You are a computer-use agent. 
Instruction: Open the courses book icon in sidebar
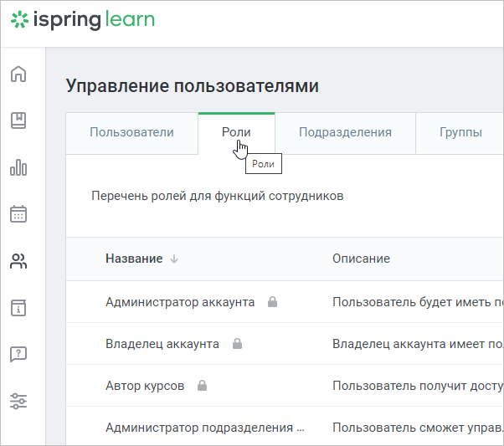point(18,120)
